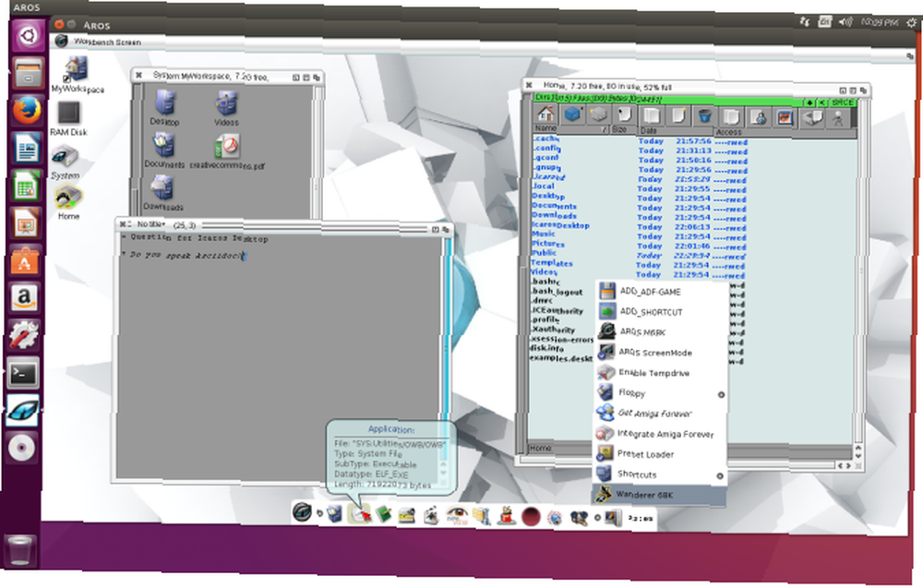The width and height of the screenshot is (923, 588).
Task: Open the Desktop drawer in System window
Action: pos(164,108)
